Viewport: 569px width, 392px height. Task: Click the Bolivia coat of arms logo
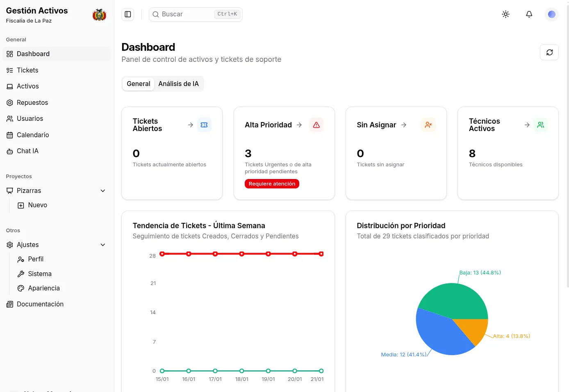pos(99,15)
